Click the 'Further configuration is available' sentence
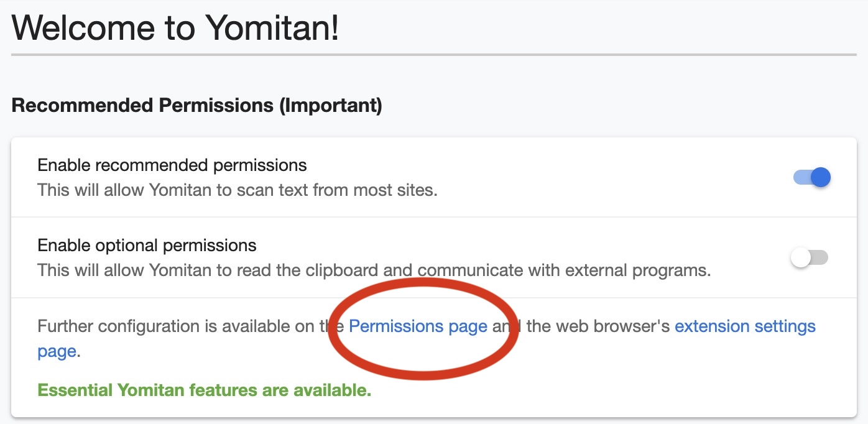This screenshot has width=868, height=424. (x=187, y=326)
